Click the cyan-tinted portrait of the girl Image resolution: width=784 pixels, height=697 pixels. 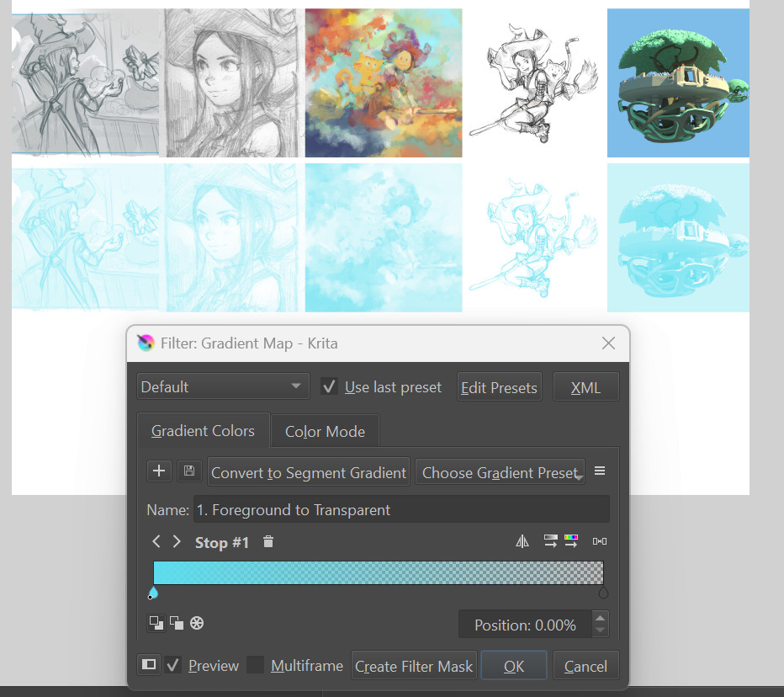pyautogui.click(x=232, y=237)
